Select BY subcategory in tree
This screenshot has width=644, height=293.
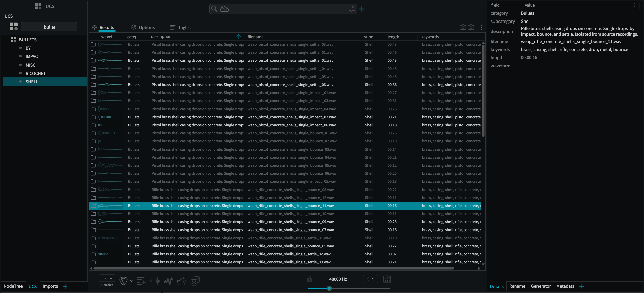click(x=28, y=48)
